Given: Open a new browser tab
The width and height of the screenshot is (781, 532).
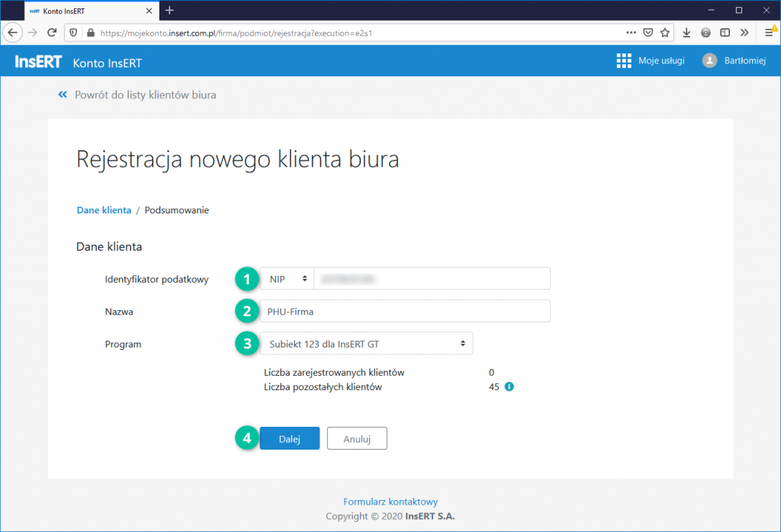Looking at the screenshot, I should (169, 11).
